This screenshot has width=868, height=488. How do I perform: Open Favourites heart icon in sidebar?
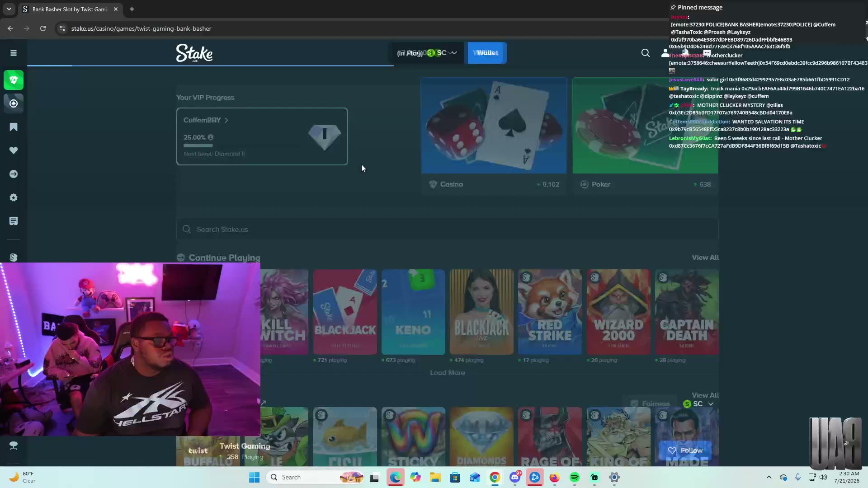[14, 150]
